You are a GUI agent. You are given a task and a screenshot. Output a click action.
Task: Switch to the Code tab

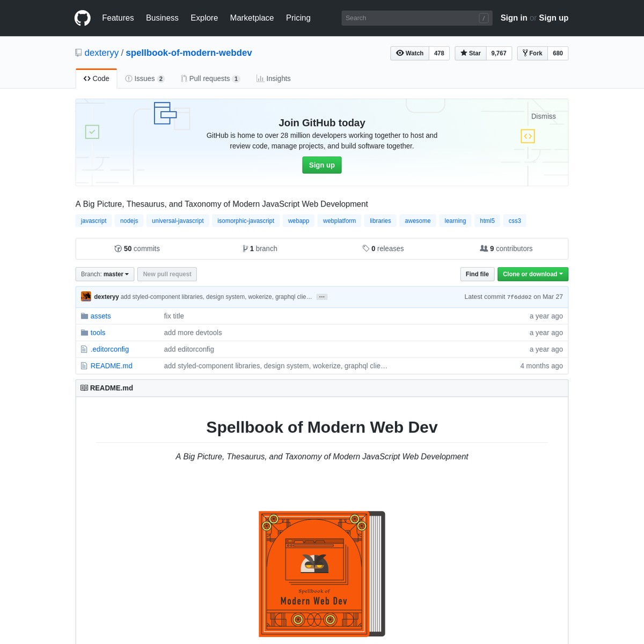click(97, 78)
